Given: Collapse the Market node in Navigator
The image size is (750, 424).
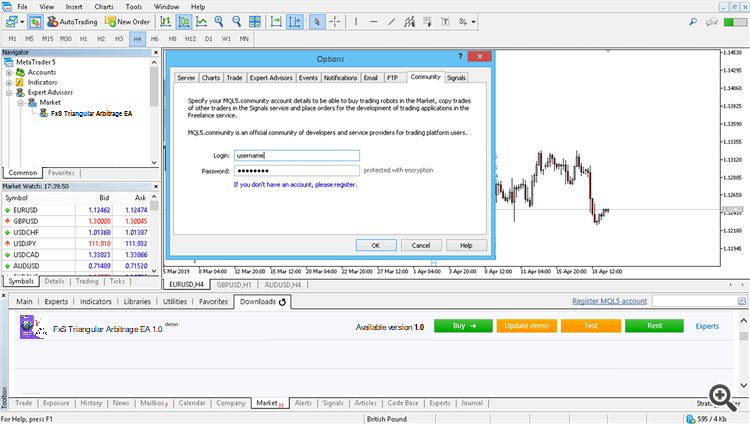Looking at the screenshot, I should tap(21, 103).
